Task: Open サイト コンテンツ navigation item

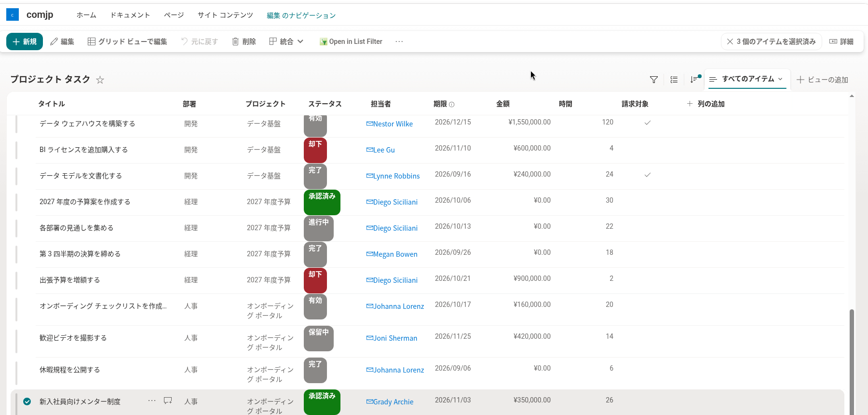Action: click(225, 15)
